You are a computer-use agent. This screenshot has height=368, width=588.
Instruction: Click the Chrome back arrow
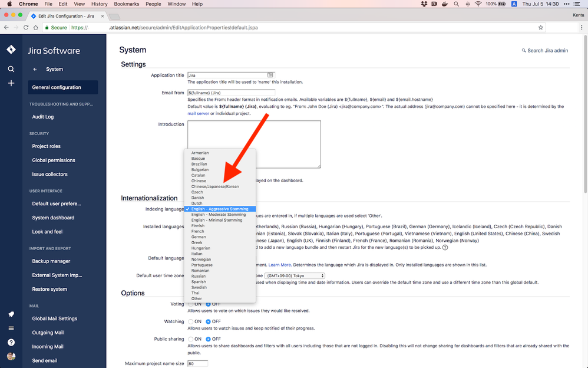point(6,27)
